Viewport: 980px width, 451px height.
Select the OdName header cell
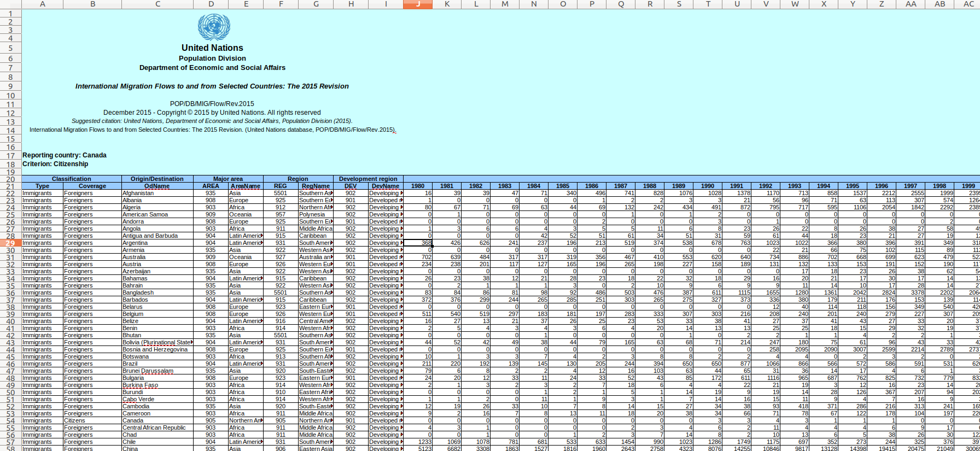pyautogui.click(x=157, y=186)
